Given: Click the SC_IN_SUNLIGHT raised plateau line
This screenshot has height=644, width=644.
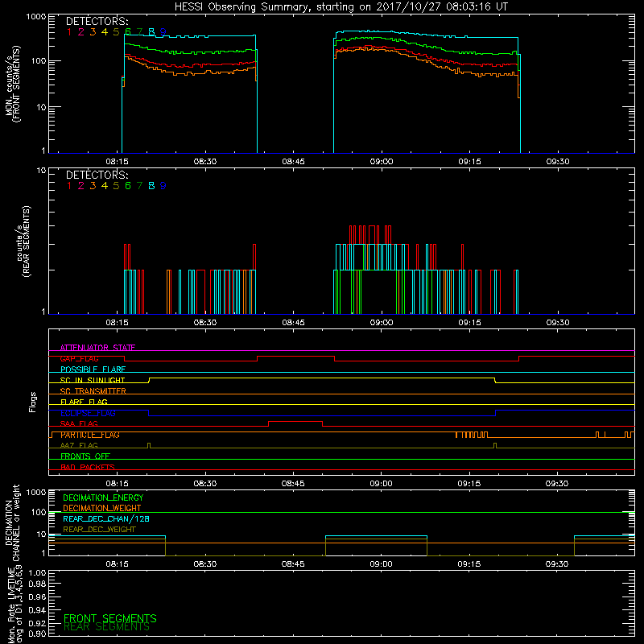Looking at the screenshot, I should (322, 378).
